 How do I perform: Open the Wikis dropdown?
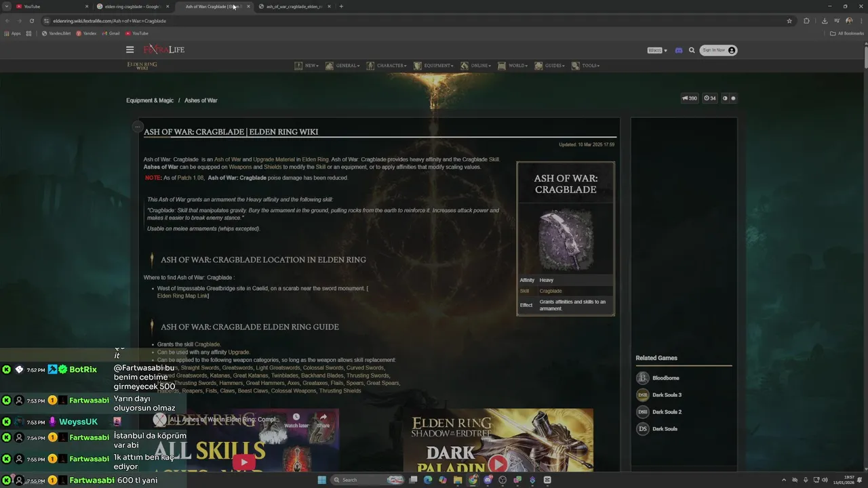[657, 50]
